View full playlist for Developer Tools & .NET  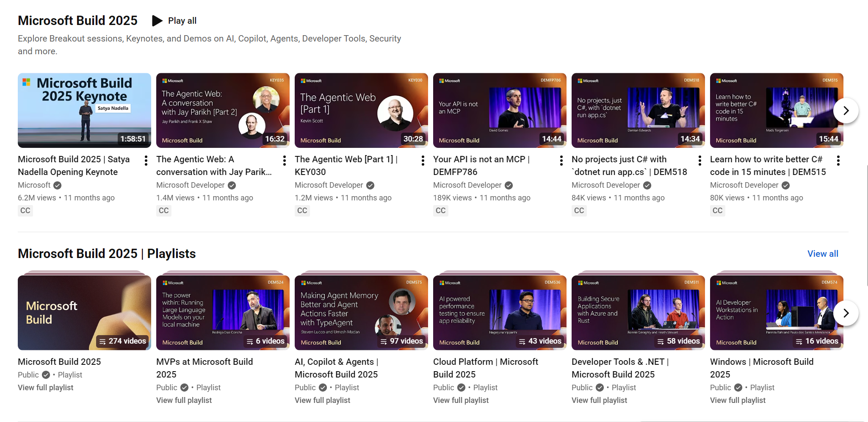pyautogui.click(x=599, y=400)
